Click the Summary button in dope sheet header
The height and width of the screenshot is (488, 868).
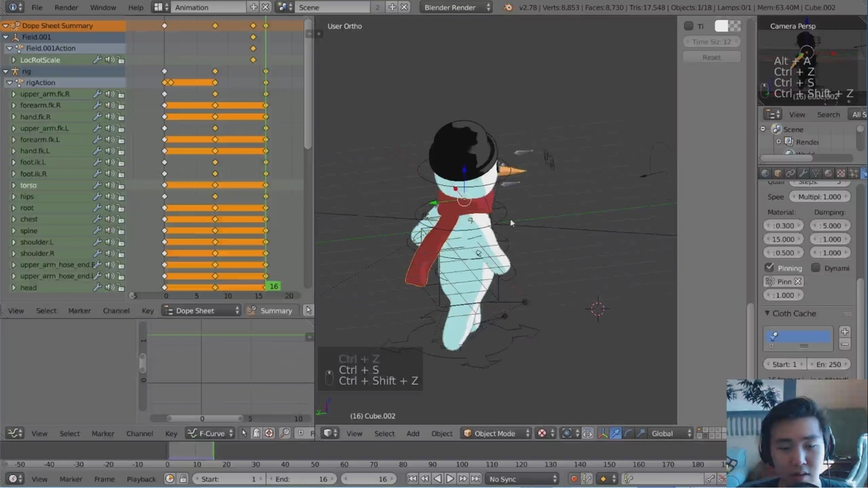271,310
